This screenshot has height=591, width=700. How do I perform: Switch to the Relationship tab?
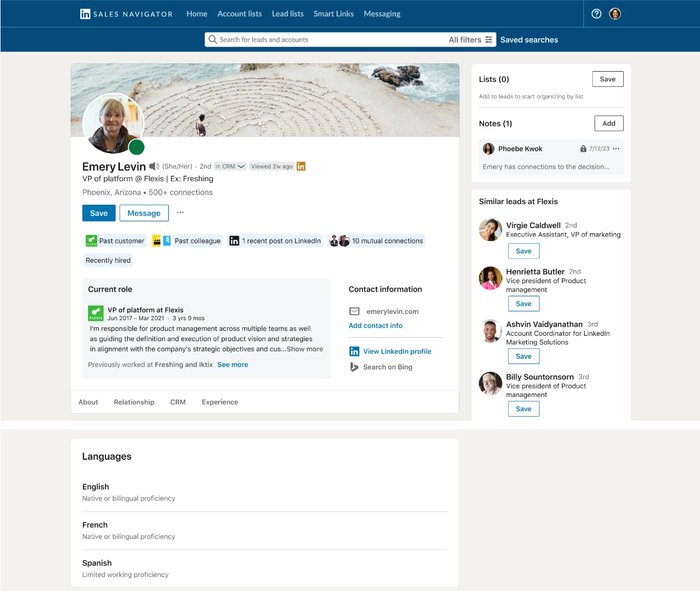[134, 403]
